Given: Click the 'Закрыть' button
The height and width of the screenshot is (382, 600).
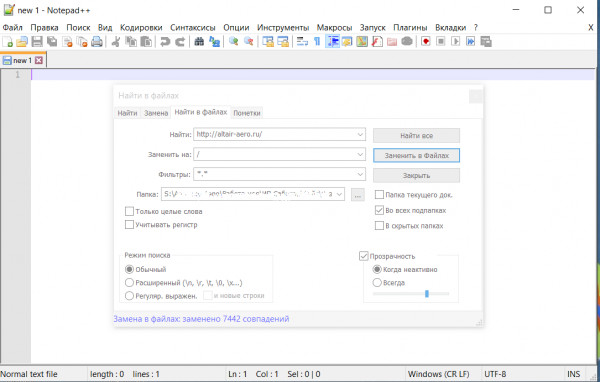Looking at the screenshot, I should pos(416,175).
